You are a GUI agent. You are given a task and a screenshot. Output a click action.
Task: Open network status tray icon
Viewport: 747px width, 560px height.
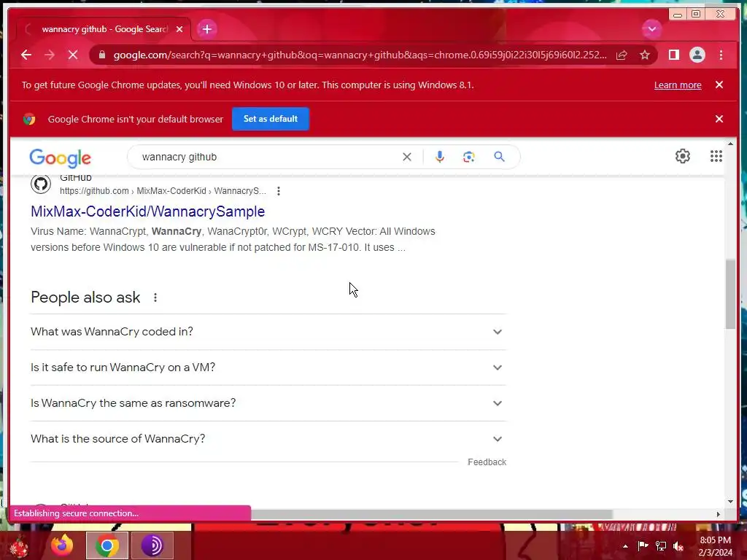coord(661,545)
